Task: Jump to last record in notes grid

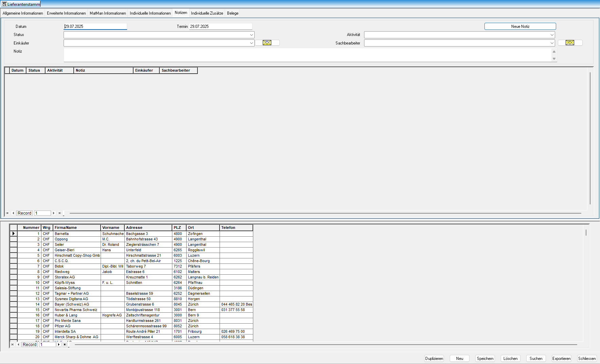Action: 59,213
